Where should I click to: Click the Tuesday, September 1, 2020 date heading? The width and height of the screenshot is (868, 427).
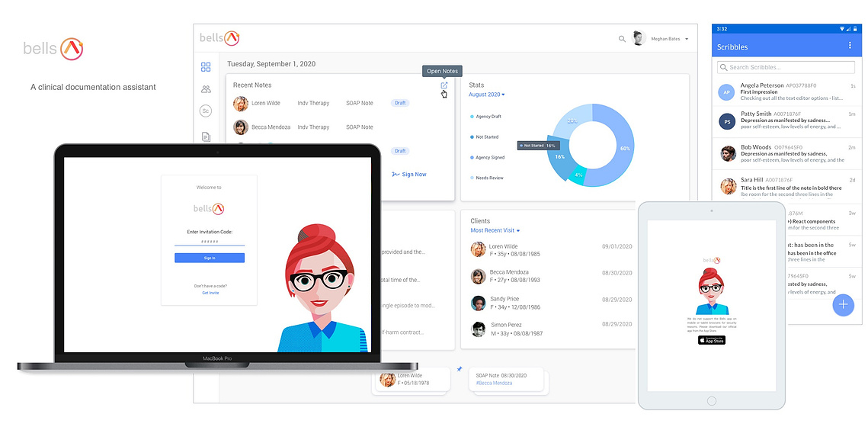(271, 64)
